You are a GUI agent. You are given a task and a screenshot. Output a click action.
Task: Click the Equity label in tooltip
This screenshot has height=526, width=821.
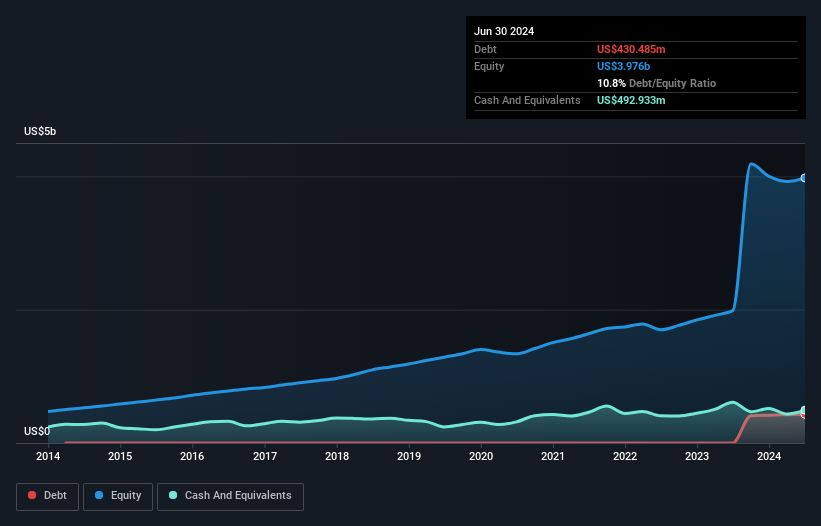[x=489, y=66]
